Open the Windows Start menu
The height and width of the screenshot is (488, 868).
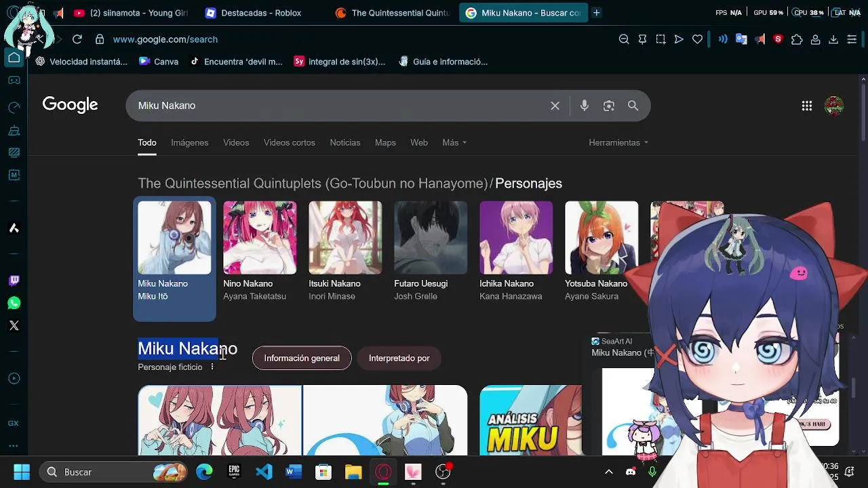point(22,472)
